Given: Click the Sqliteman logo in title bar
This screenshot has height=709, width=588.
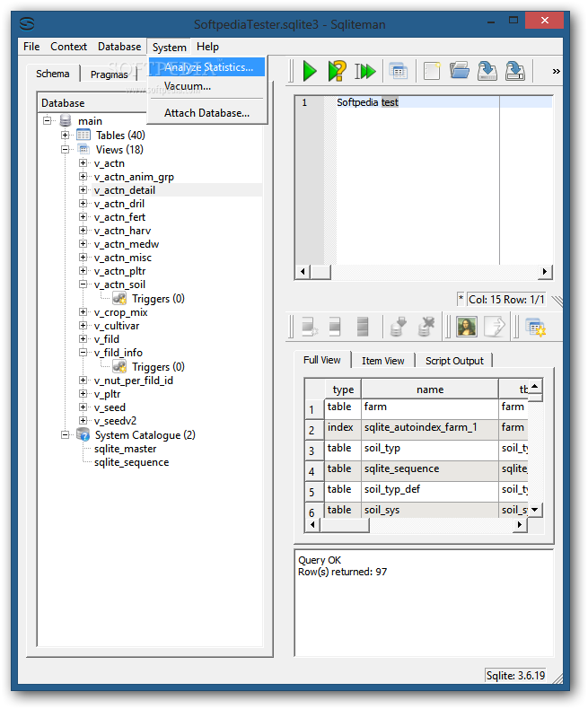Looking at the screenshot, I should tap(27, 23).
